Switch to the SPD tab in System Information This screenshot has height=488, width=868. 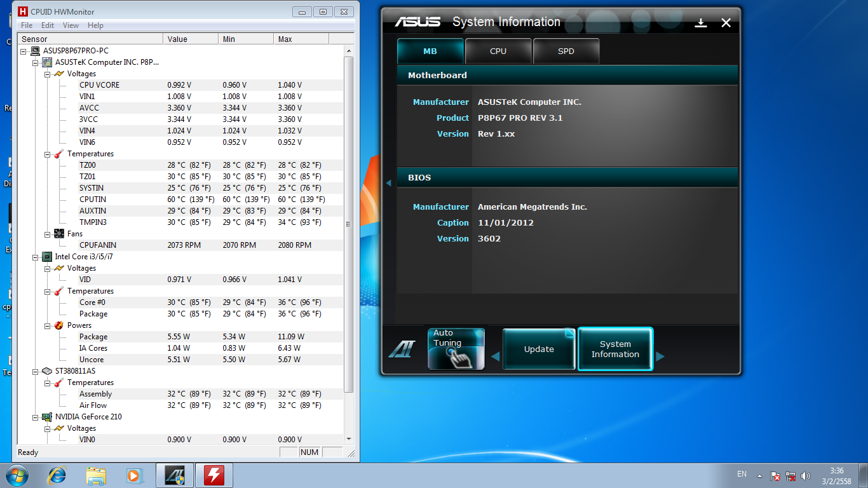566,51
